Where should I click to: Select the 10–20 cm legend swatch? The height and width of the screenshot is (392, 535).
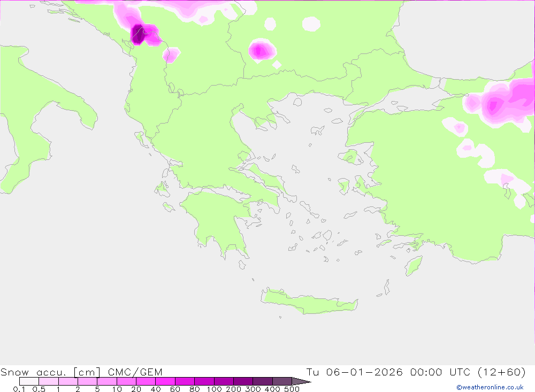tap(127, 381)
